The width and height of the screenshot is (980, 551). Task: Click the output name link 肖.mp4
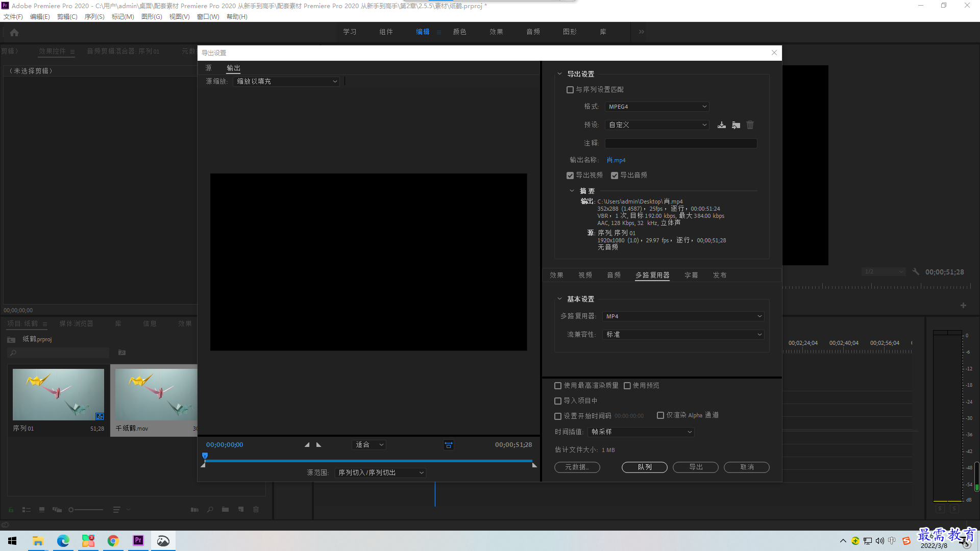616,160
